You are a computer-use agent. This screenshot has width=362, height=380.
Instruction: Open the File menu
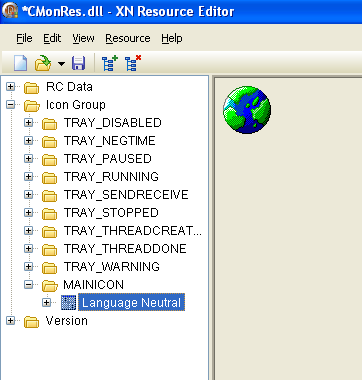[24, 38]
